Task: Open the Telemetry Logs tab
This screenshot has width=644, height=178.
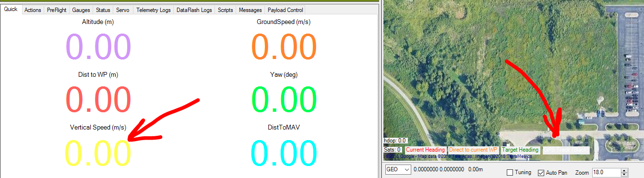Action: (153, 10)
